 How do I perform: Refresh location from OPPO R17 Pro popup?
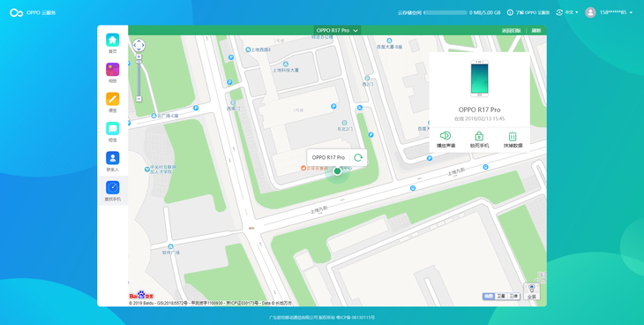click(358, 157)
